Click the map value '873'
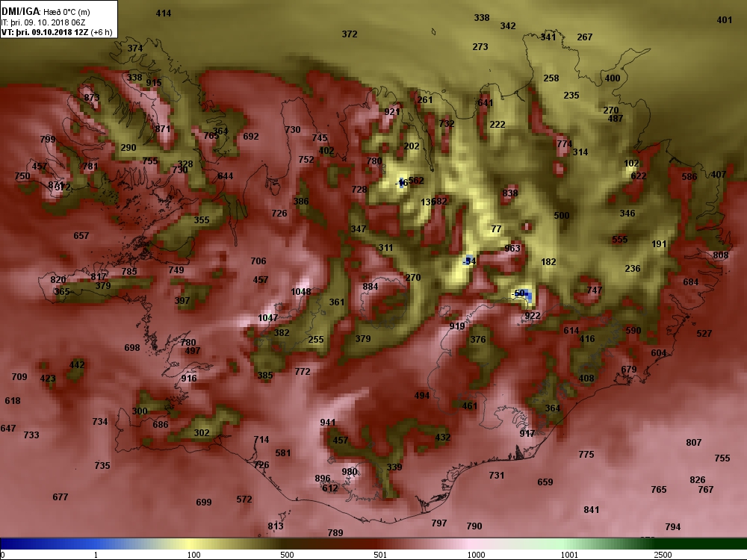 91,98
